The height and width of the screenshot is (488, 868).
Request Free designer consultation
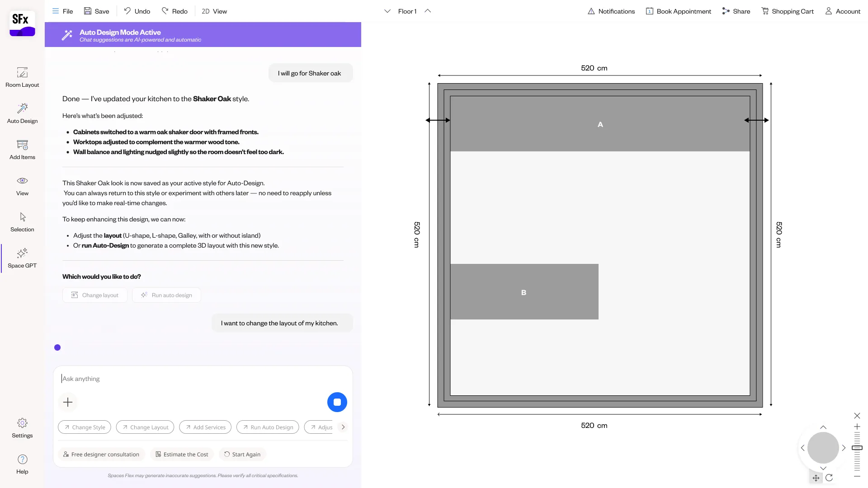click(101, 454)
